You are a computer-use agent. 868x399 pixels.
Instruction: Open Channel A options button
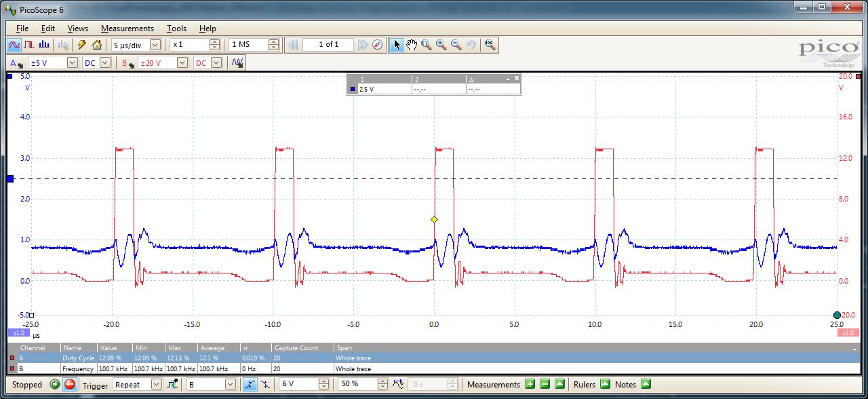click(x=16, y=62)
